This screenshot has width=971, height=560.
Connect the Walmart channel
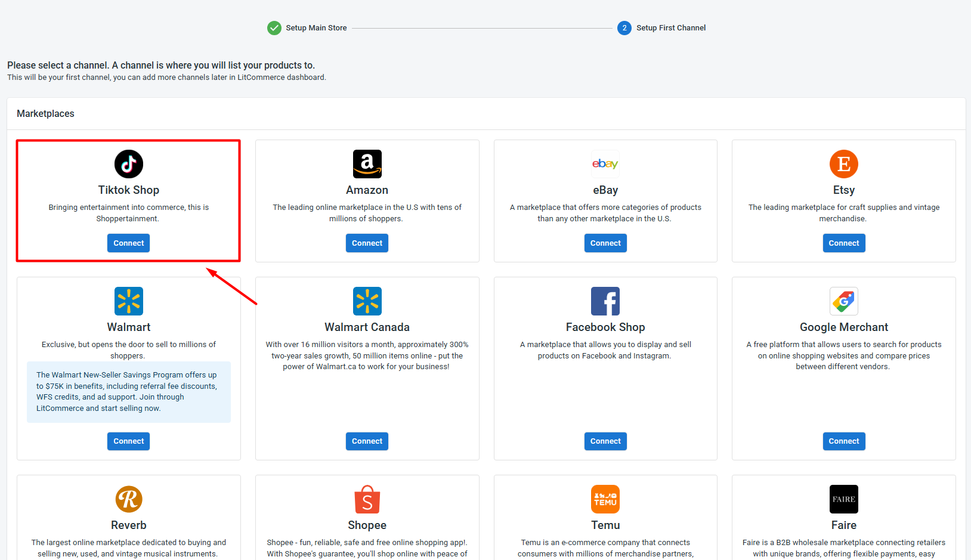tap(129, 441)
